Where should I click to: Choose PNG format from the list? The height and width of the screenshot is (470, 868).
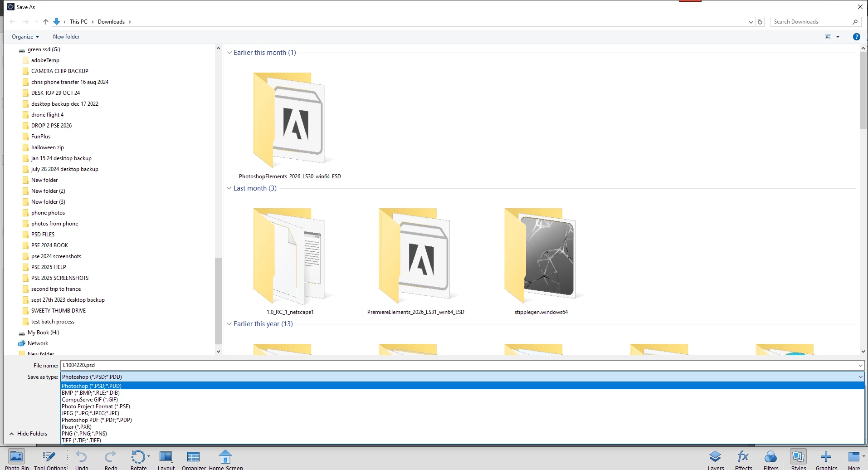463,434
